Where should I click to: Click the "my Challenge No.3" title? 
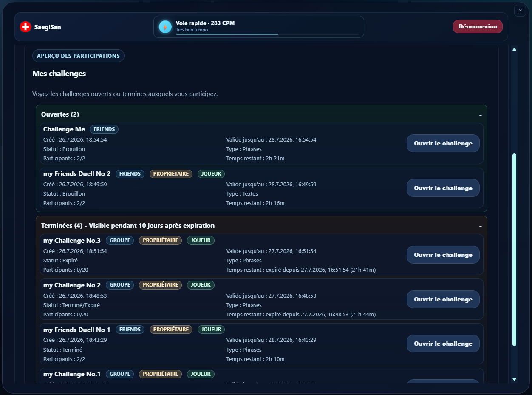[x=72, y=241]
